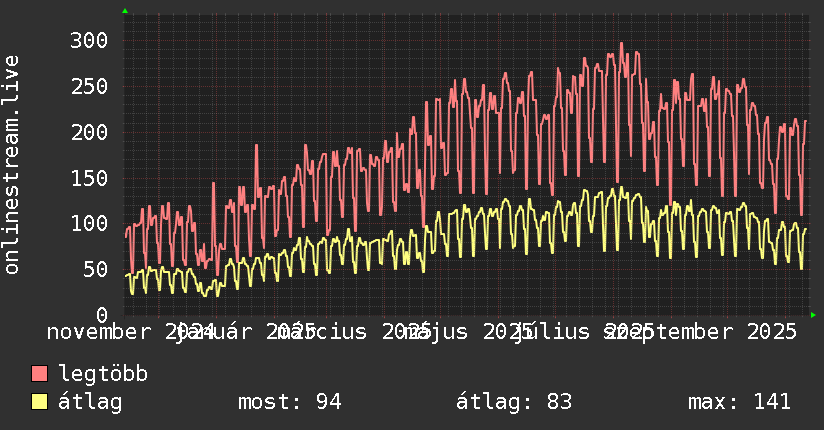
Task: Click the y-axis label '300'
Action: 89,40
